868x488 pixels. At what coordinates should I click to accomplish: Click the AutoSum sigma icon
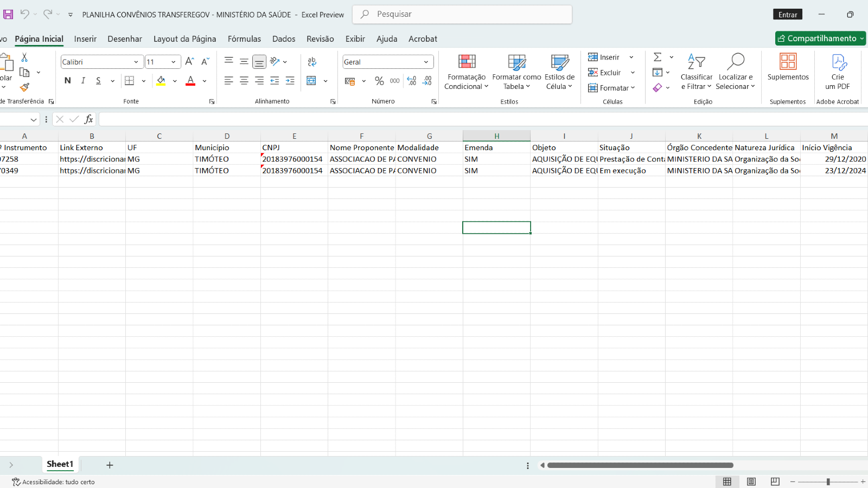pyautogui.click(x=658, y=57)
